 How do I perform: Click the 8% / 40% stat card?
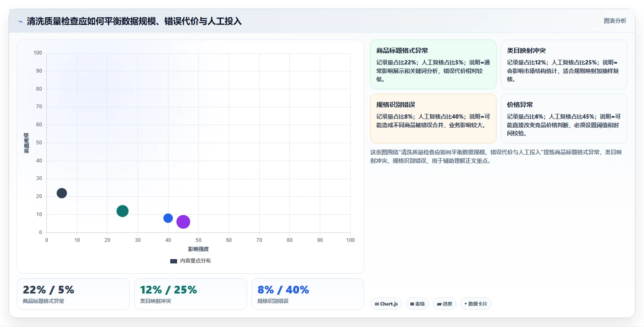click(x=308, y=294)
